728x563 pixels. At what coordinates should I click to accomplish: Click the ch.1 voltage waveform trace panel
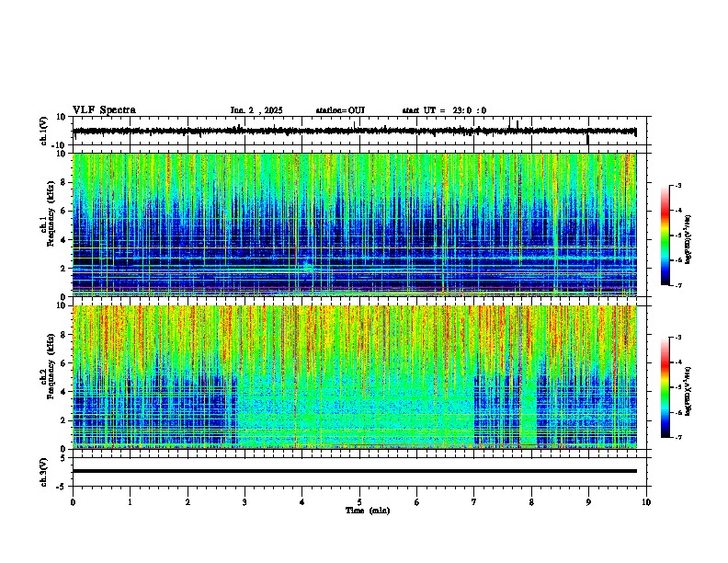coord(361,131)
